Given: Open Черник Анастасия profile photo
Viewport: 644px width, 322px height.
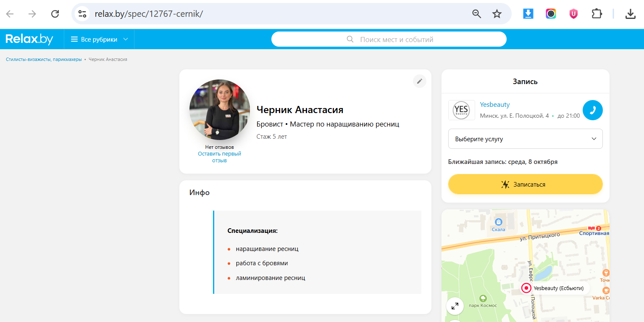Looking at the screenshot, I should (x=220, y=110).
